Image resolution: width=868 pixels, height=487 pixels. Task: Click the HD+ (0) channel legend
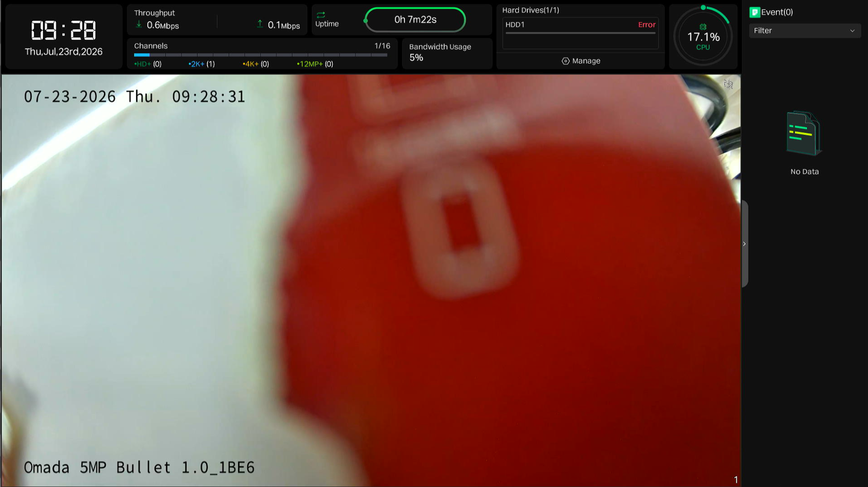coord(148,64)
